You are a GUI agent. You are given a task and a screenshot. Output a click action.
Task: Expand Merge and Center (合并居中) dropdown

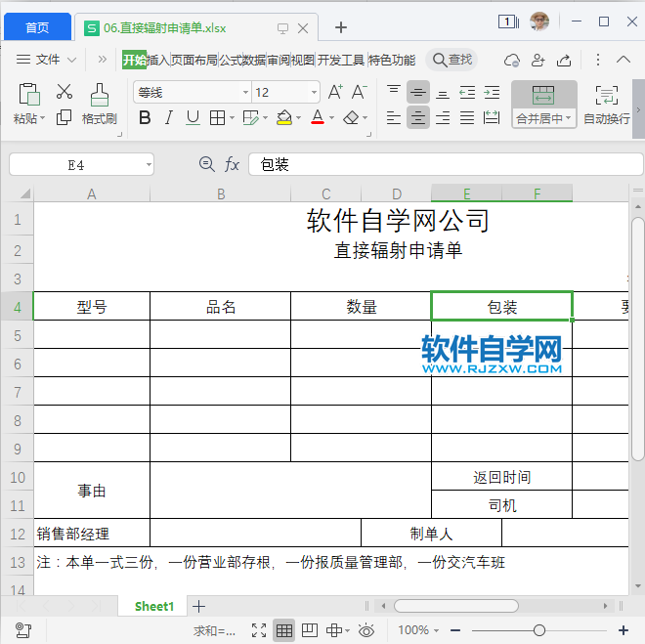point(569,118)
